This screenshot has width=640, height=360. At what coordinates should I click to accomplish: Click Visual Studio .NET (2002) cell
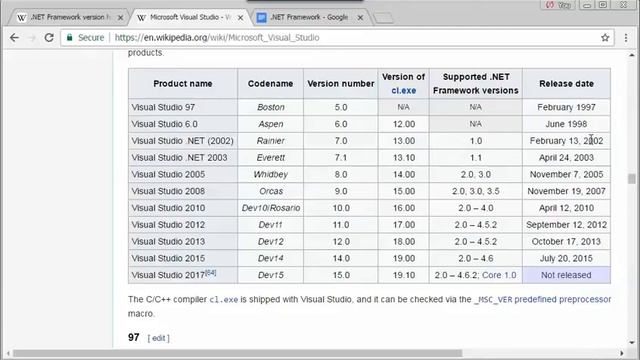click(183, 141)
